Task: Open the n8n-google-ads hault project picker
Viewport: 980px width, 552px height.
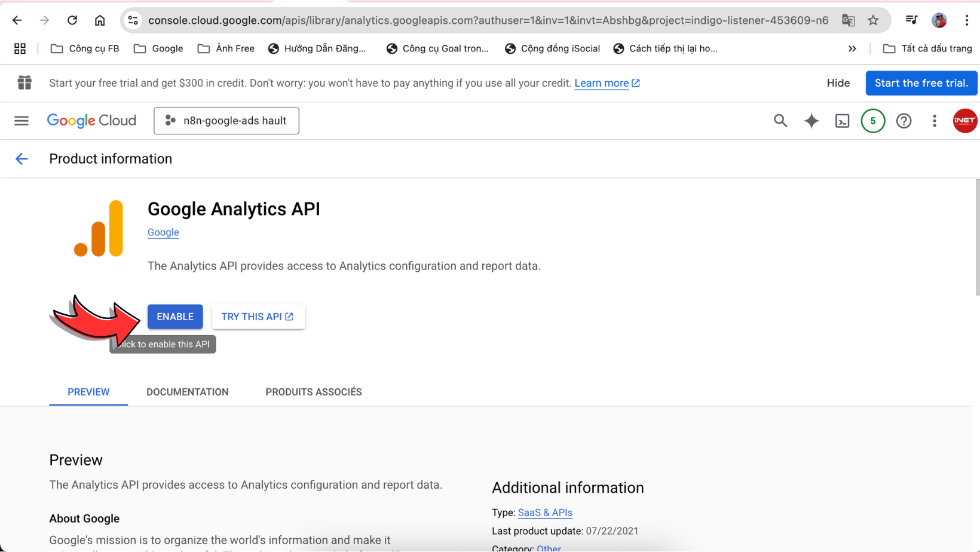Action: pyautogui.click(x=226, y=121)
